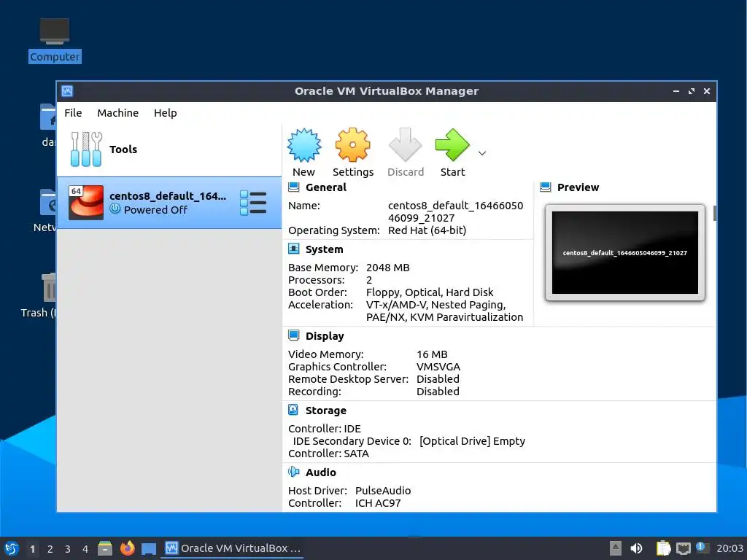Click the Storage section disk icon

coord(293,410)
